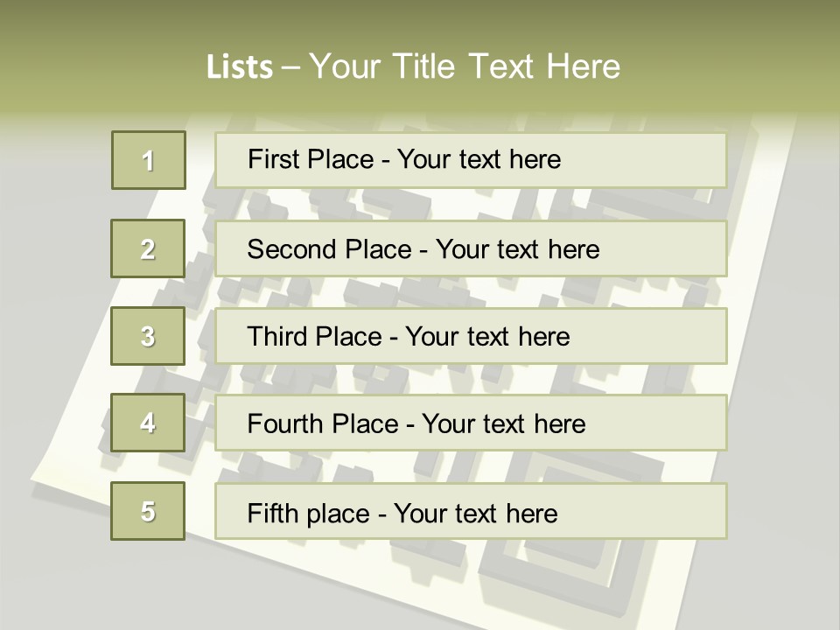
Task: Select the number 4 box
Action: pyautogui.click(x=148, y=423)
